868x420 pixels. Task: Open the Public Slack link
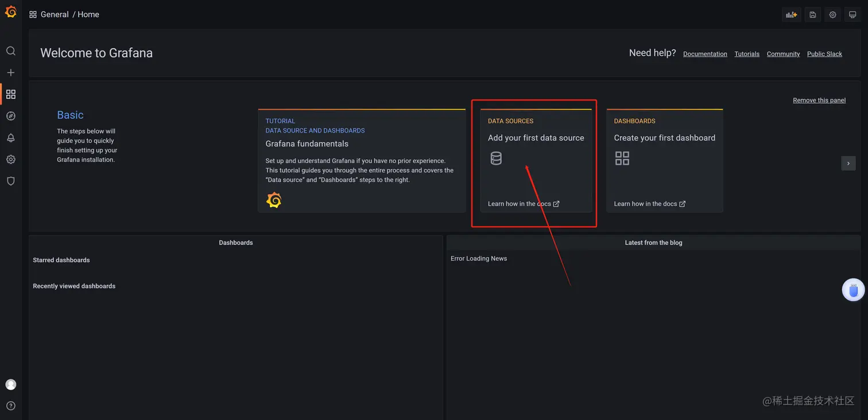[824, 54]
